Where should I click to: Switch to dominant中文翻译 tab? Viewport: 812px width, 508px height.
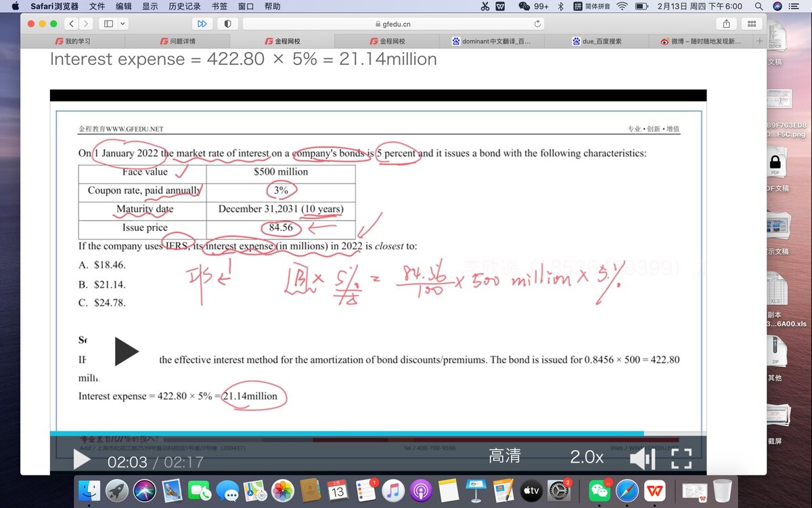(x=491, y=41)
